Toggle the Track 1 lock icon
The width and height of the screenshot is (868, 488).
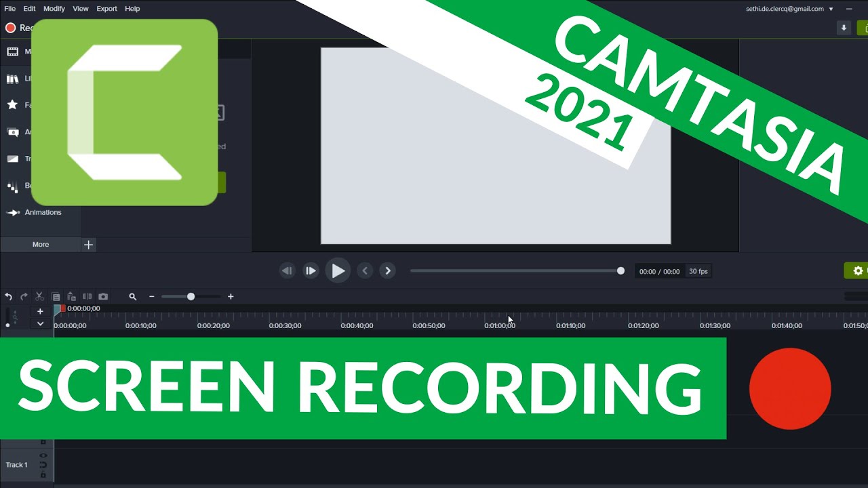tap(43, 475)
